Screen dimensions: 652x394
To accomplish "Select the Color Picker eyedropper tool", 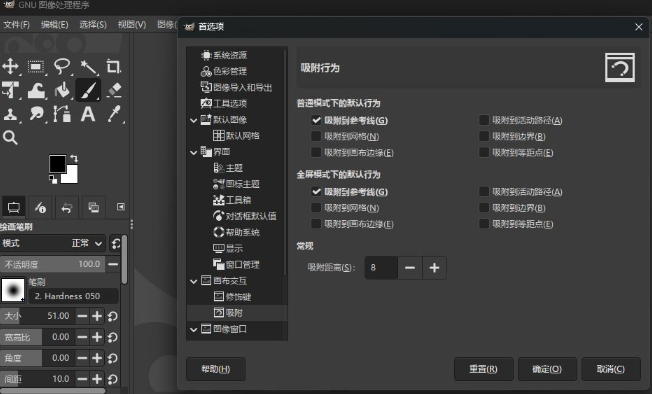I will tap(114, 114).
